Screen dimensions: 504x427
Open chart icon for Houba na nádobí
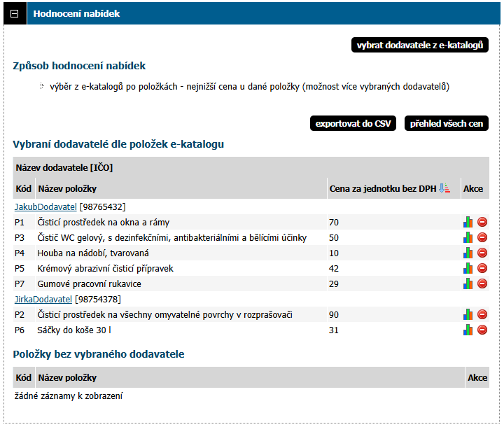click(468, 253)
